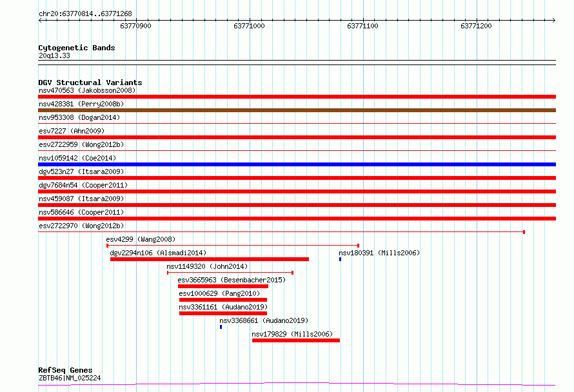Click the 20q13.33 band label
The height and width of the screenshot is (392, 574).
tap(54, 55)
